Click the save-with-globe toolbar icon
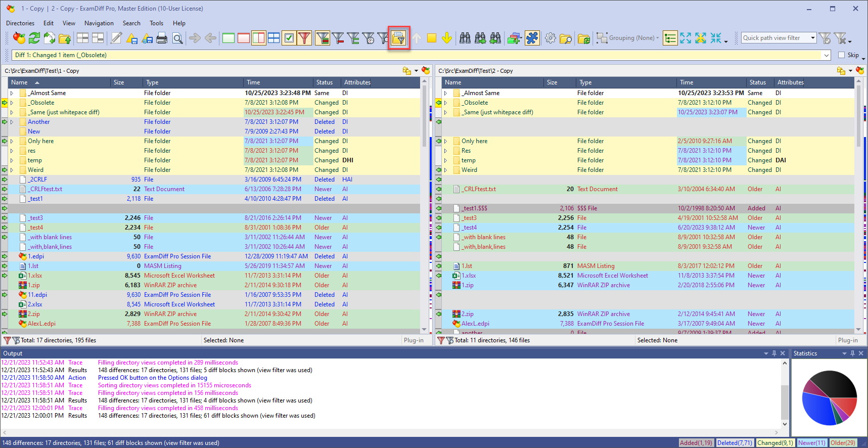The width and height of the screenshot is (868, 448). [147, 38]
